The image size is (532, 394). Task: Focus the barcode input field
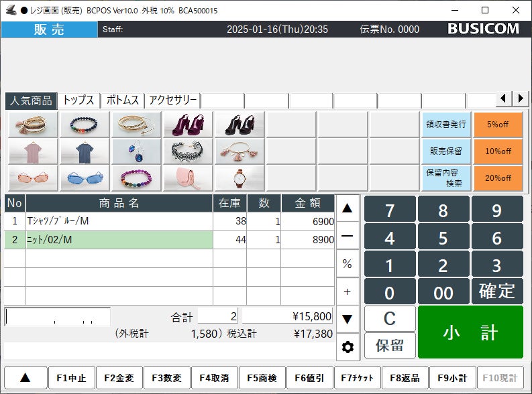tap(58, 317)
